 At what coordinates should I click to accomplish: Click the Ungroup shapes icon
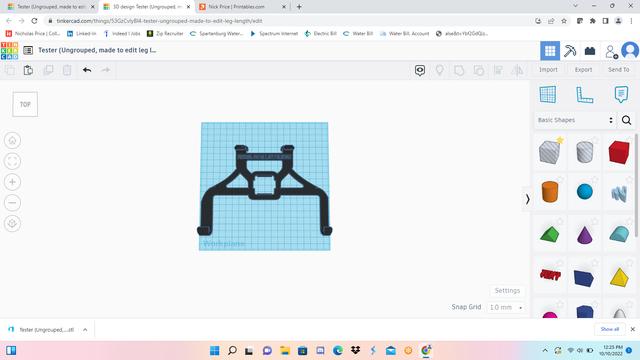478,70
